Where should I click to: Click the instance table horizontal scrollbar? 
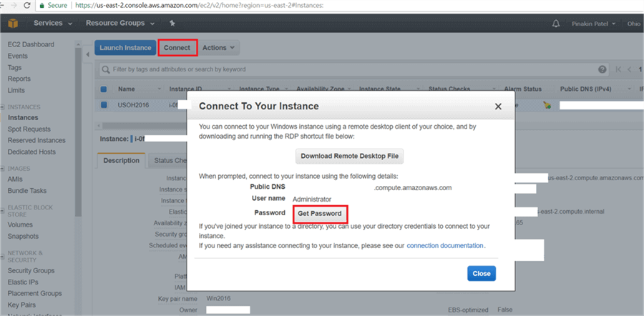pos(144,125)
